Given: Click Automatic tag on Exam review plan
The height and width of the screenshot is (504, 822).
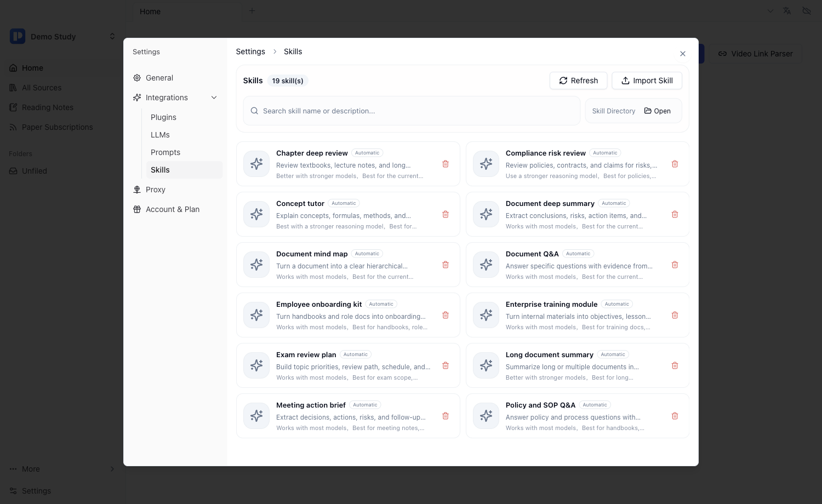Looking at the screenshot, I should 356,354.
